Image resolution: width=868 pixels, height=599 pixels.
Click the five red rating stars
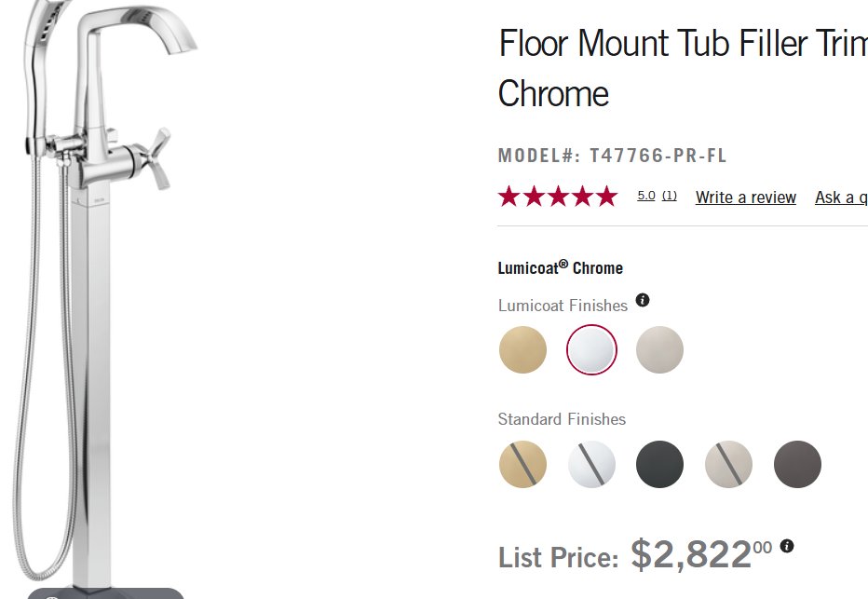pos(557,197)
